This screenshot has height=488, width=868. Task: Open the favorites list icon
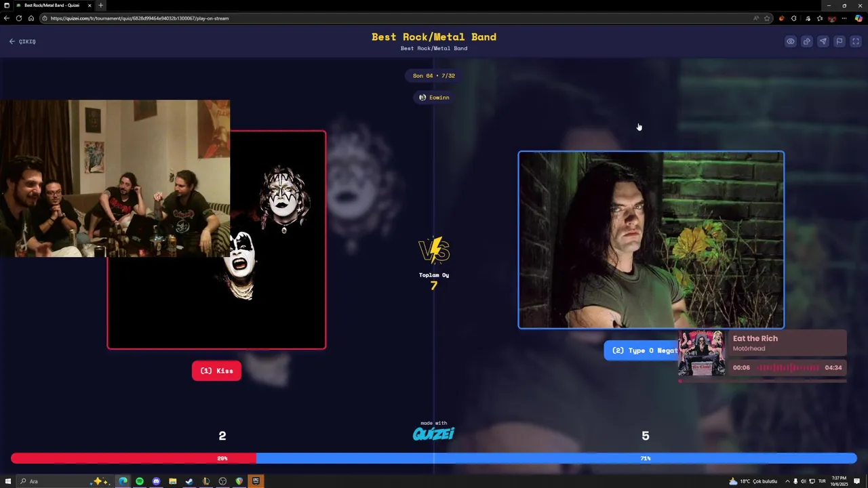click(x=820, y=18)
